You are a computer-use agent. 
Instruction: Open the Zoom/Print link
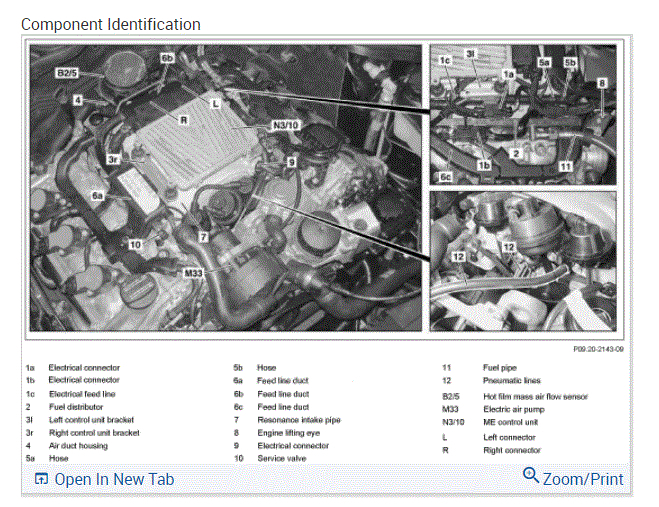tap(583, 479)
